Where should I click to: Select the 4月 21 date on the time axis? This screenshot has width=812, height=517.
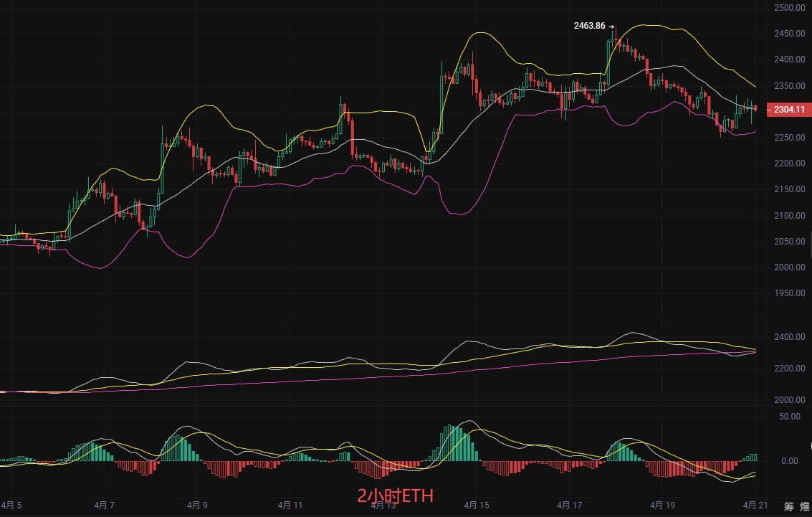(x=755, y=506)
